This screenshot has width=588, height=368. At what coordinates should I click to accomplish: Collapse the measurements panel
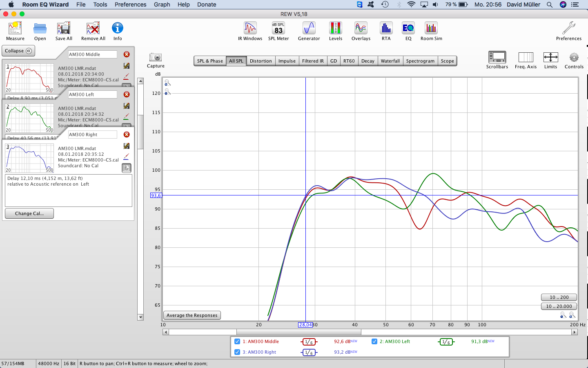18,51
